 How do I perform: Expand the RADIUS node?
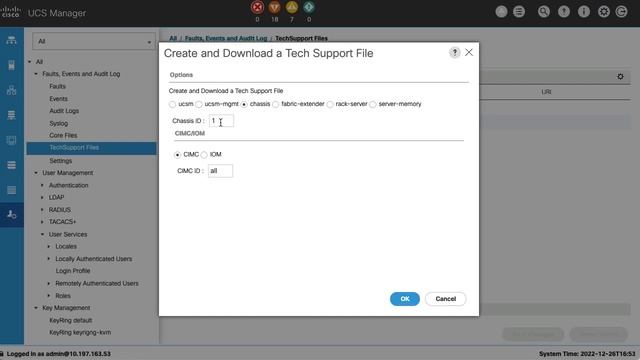click(x=42, y=210)
